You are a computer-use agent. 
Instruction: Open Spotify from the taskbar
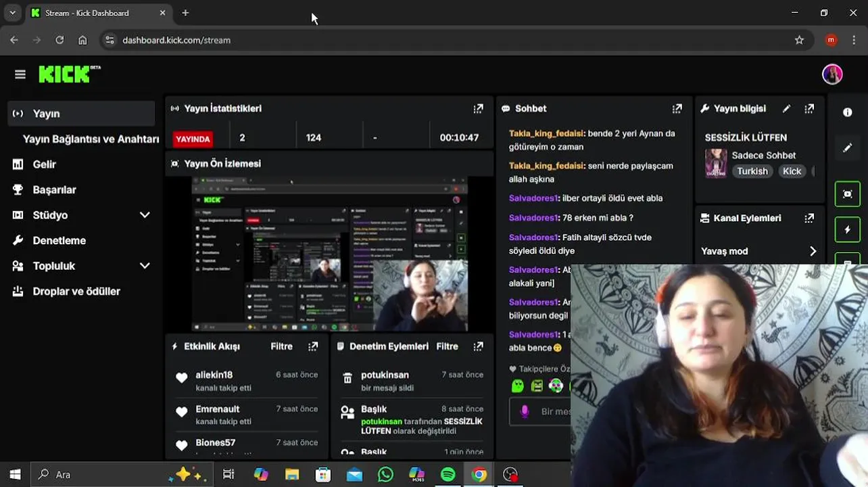tap(448, 474)
